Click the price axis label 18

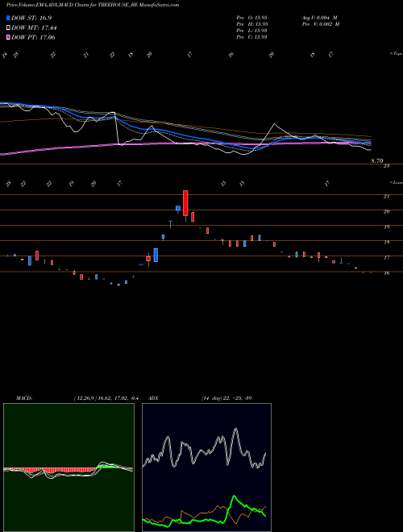point(386,243)
